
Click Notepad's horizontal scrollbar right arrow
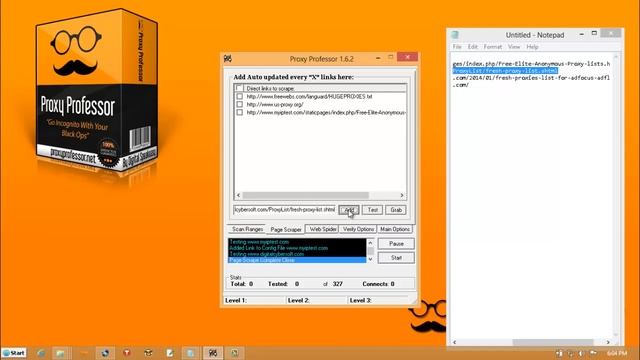(x=608, y=342)
